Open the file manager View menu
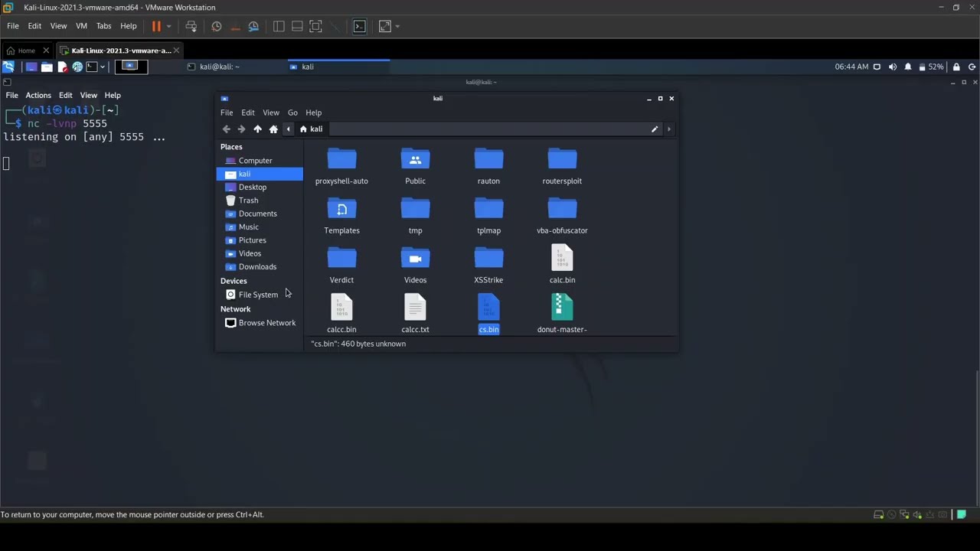 [271, 112]
